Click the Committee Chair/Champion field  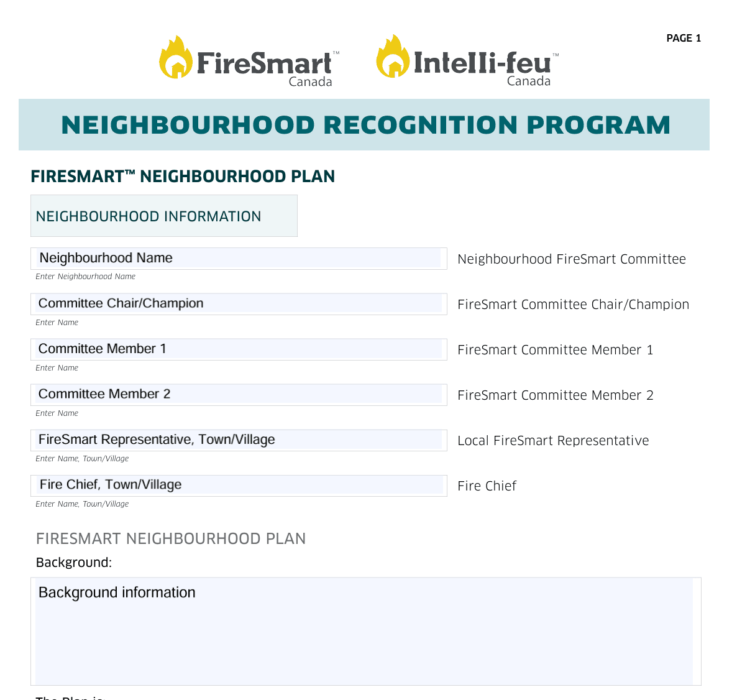point(239,304)
